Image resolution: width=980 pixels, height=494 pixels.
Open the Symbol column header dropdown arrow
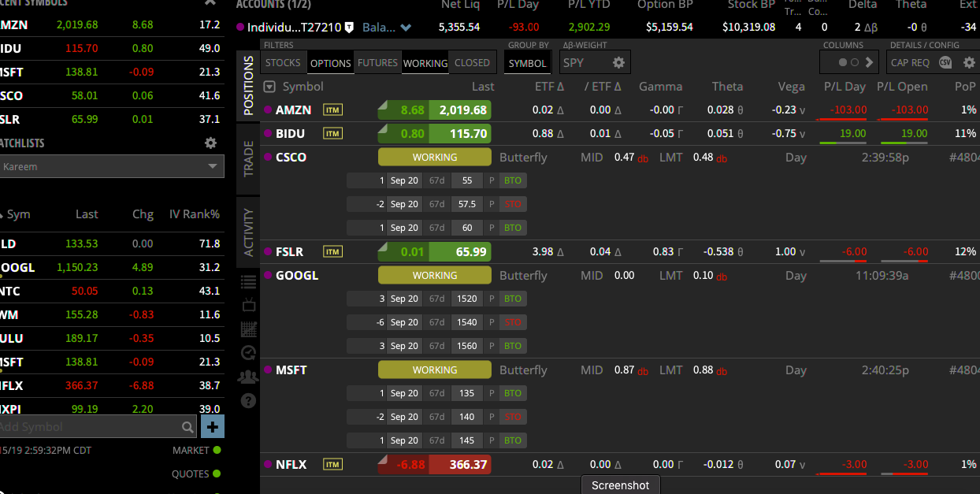click(270, 87)
